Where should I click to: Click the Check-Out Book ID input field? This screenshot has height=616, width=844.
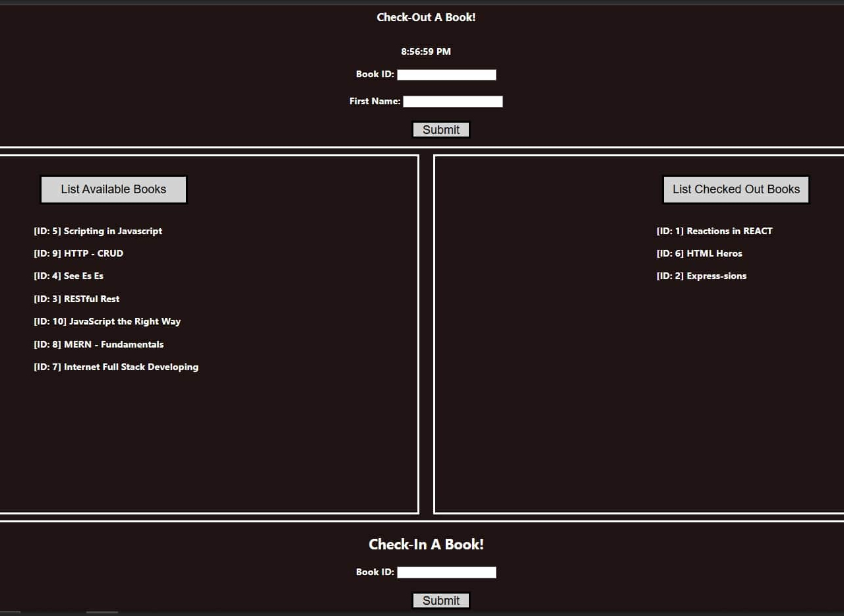(446, 75)
